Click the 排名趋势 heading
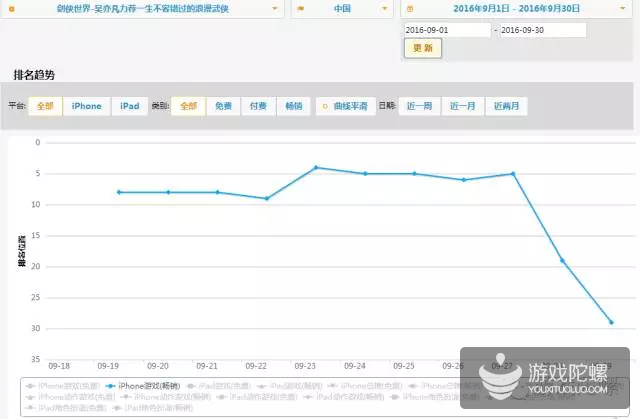The image size is (640, 419). tap(34, 75)
